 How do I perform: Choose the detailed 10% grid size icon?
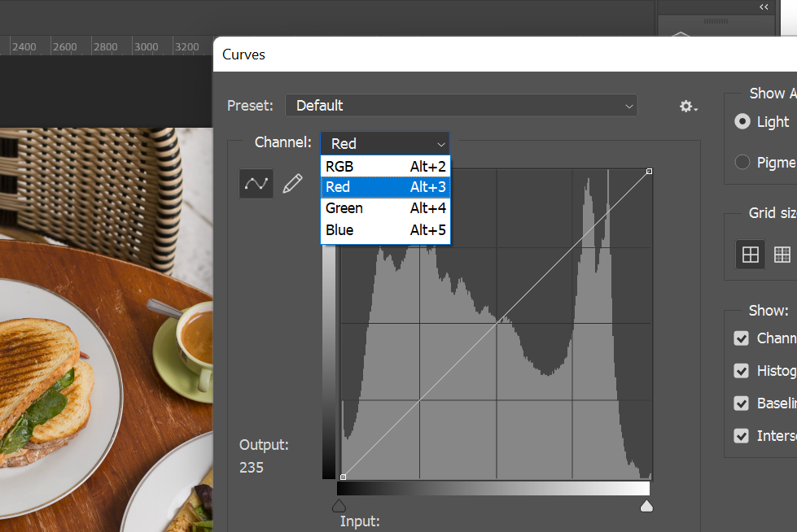(782, 254)
